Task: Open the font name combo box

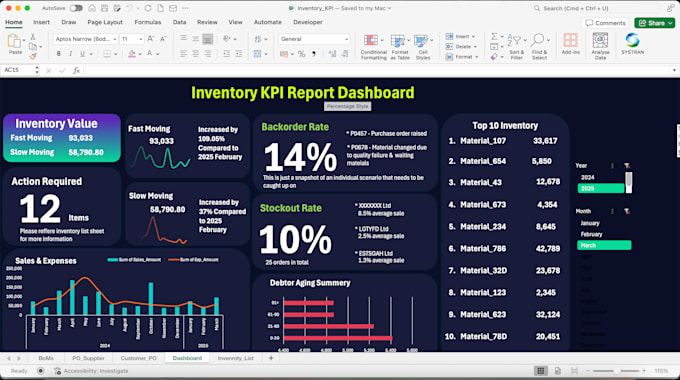Action: (85, 39)
